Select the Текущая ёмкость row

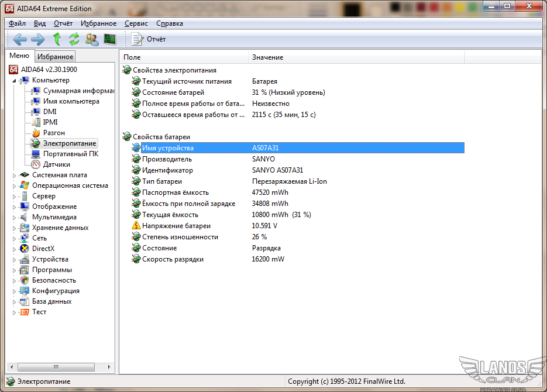point(298,215)
